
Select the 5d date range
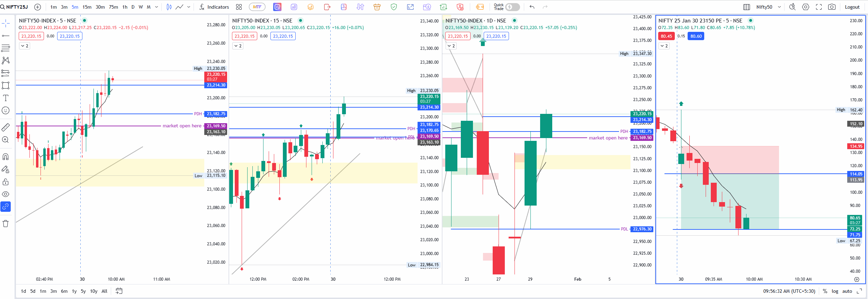33,291
